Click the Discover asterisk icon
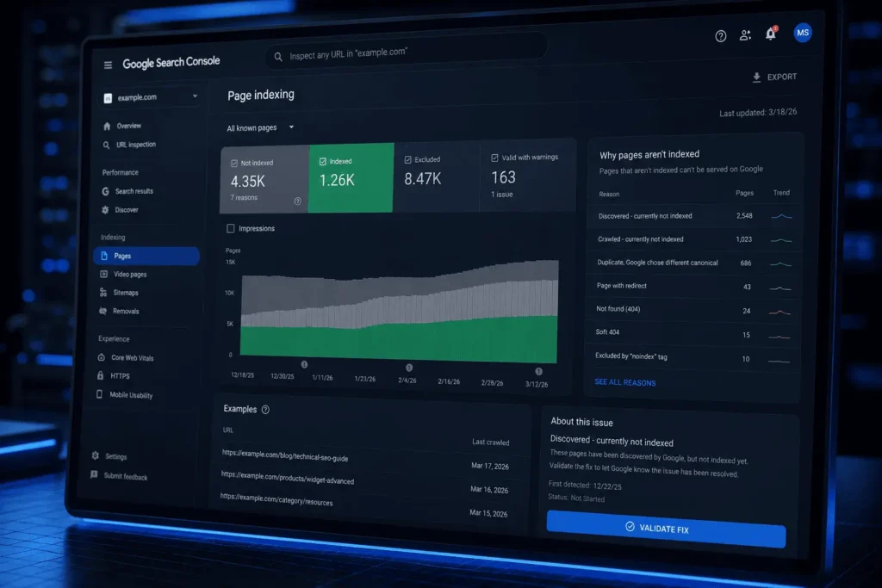Screen dimensions: 882x588 coord(104,210)
